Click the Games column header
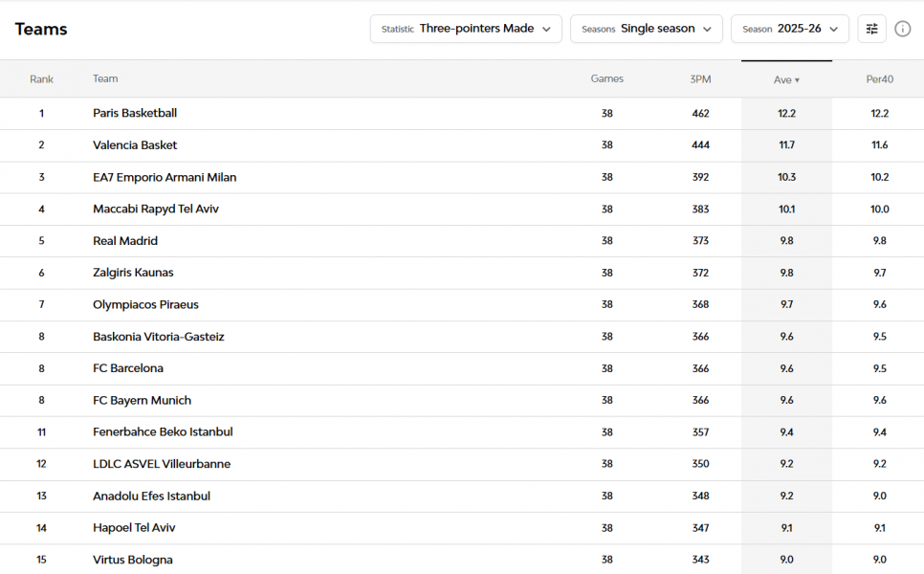924x574 pixels. click(x=606, y=79)
